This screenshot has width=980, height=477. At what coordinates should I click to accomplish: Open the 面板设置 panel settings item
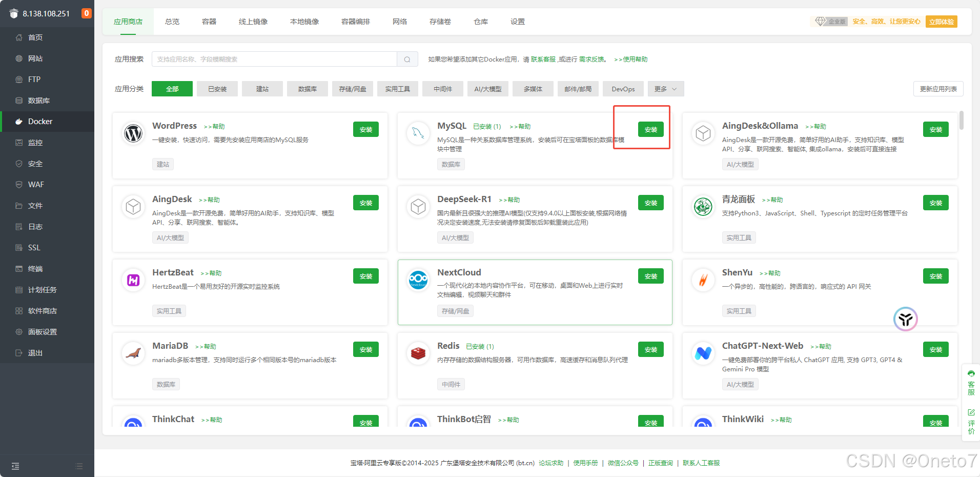(47, 332)
